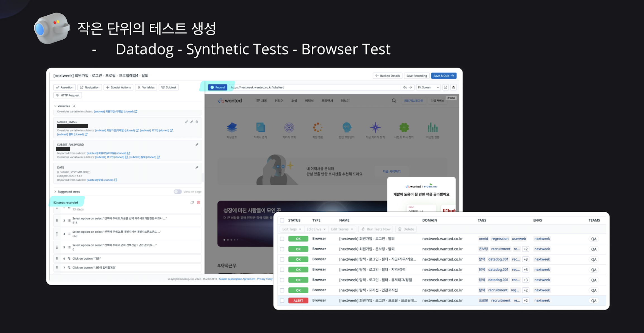Click the banner carousel dots indicator

[x=231, y=240]
